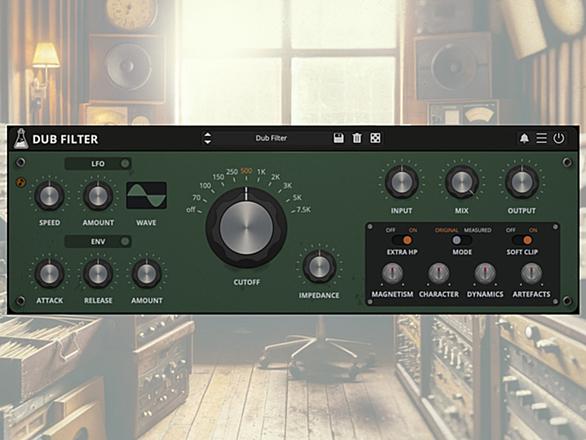Screen dimensions: 586x440
Task: Toggle the EXTRA HP switch
Action: tap(402, 240)
